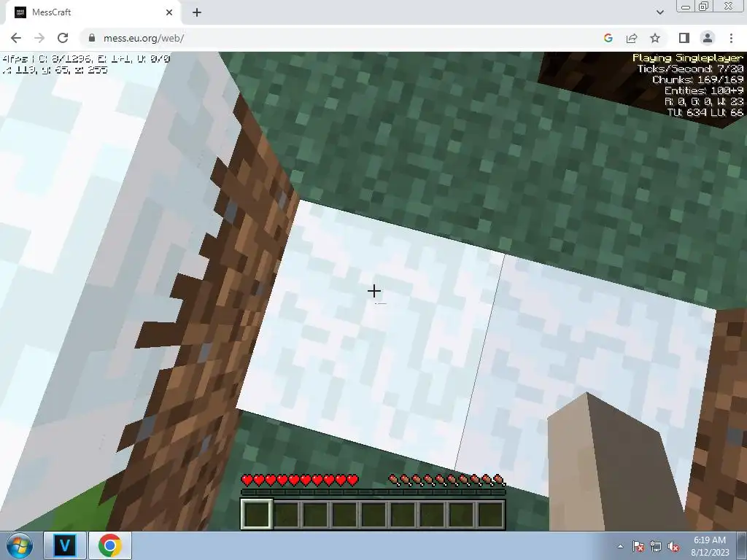Click the Chrome taskbar icon
Screen dimensions: 747x560
(110, 545)
